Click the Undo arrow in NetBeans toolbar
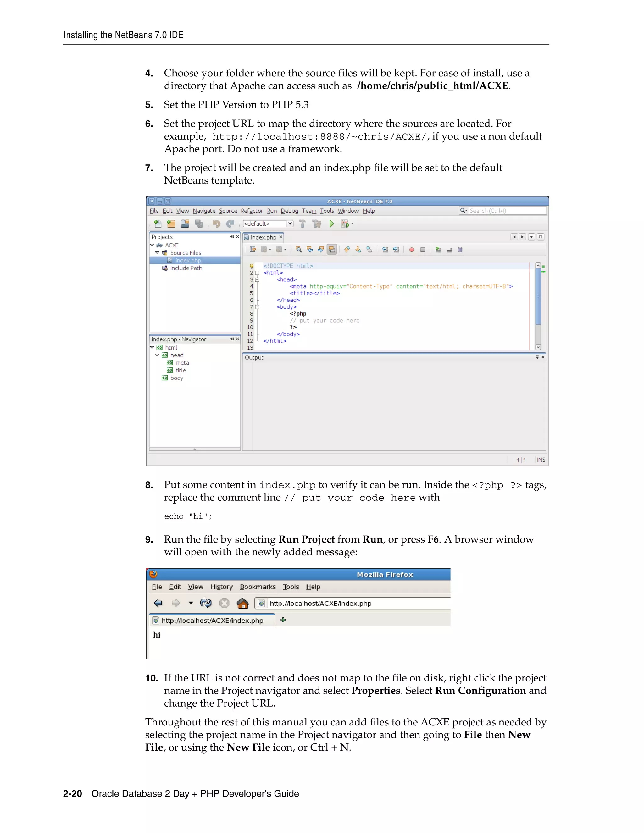The image size is (644, 833). pyautogui.click(x=216, y=224)
